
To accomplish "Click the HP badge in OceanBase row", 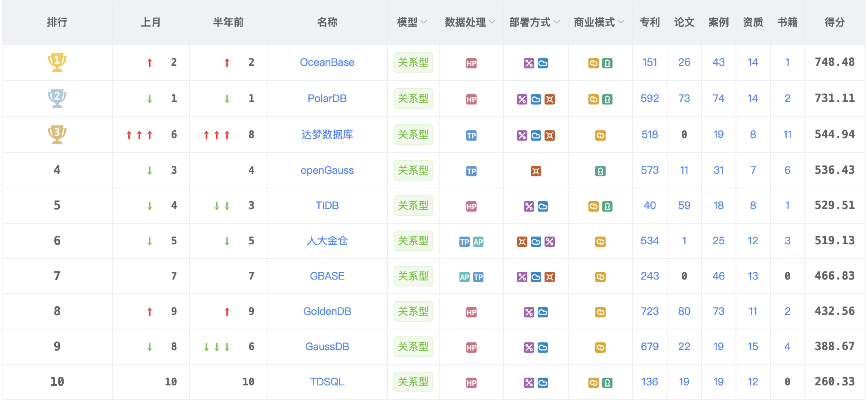I will (x=471, y=63).
